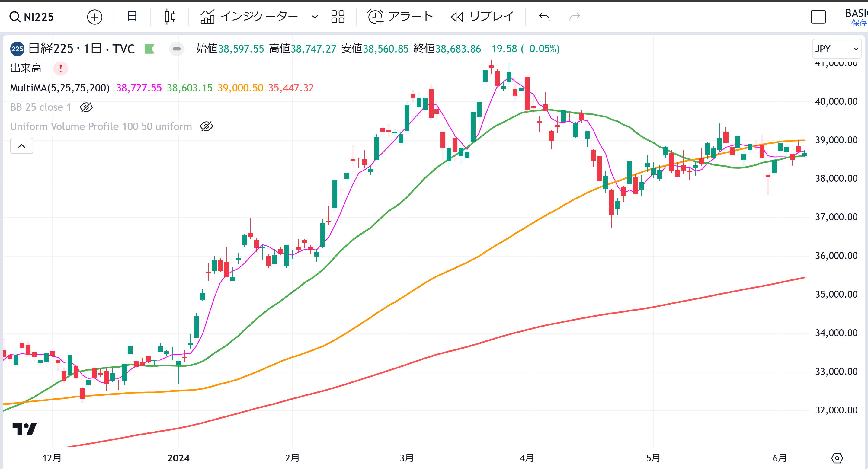
Task: Click the 高値38,747.27 high value
Action: click(x=303, y=49)
